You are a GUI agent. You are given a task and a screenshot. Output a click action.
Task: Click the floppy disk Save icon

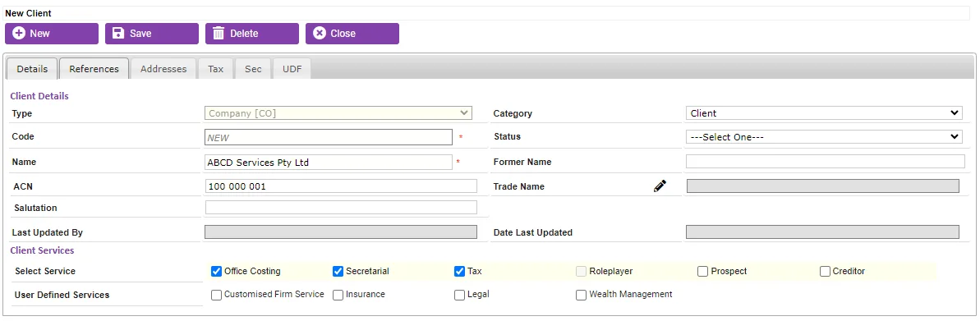click(x=118, y=33)
